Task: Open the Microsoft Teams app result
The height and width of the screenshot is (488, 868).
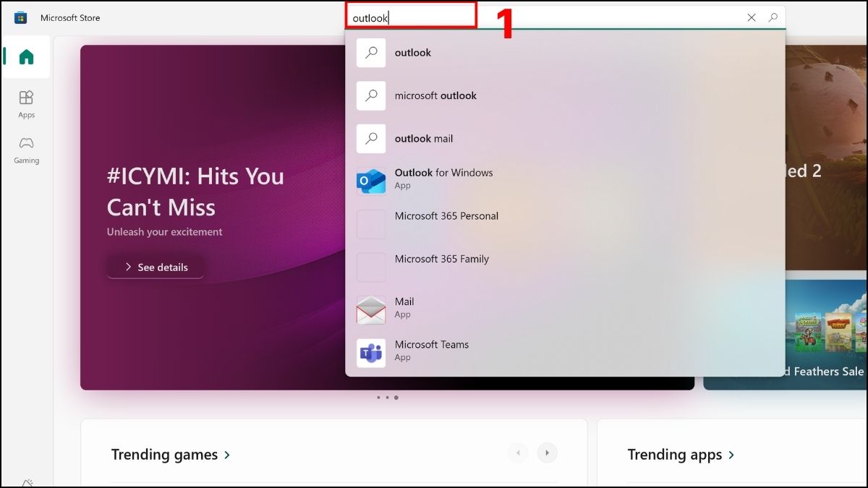Action: point(565,353)
